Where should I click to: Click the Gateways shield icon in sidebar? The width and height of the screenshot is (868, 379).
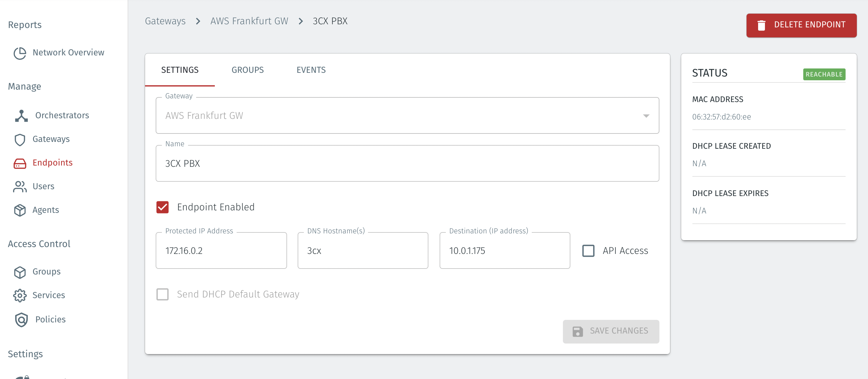click(x=20, y=139)
